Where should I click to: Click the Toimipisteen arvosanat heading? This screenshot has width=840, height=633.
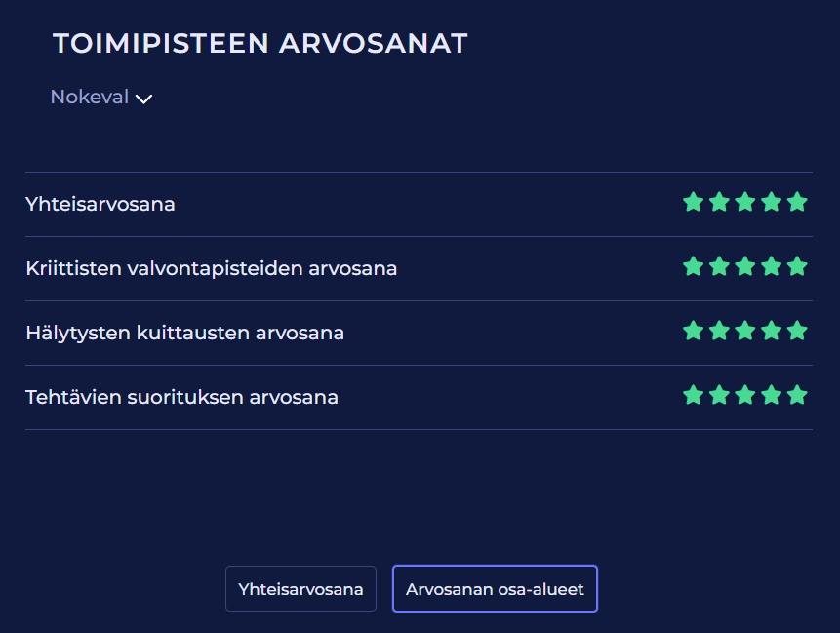[260, 44]
